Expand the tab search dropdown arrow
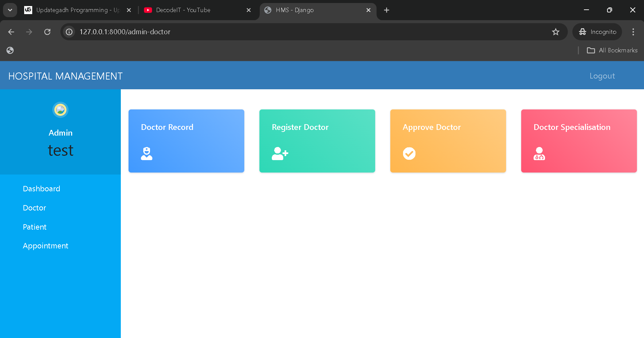The height and width of the screenshot is (338, 644). (10, 10)
